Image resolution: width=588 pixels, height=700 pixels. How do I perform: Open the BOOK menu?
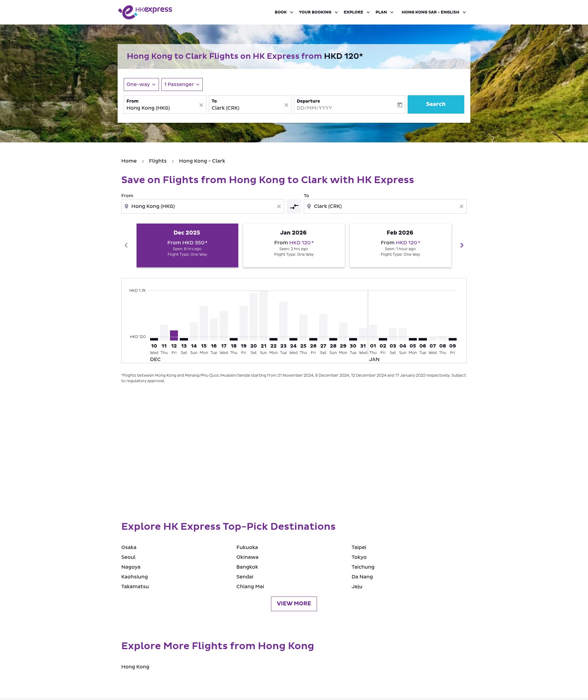[284, 12]
